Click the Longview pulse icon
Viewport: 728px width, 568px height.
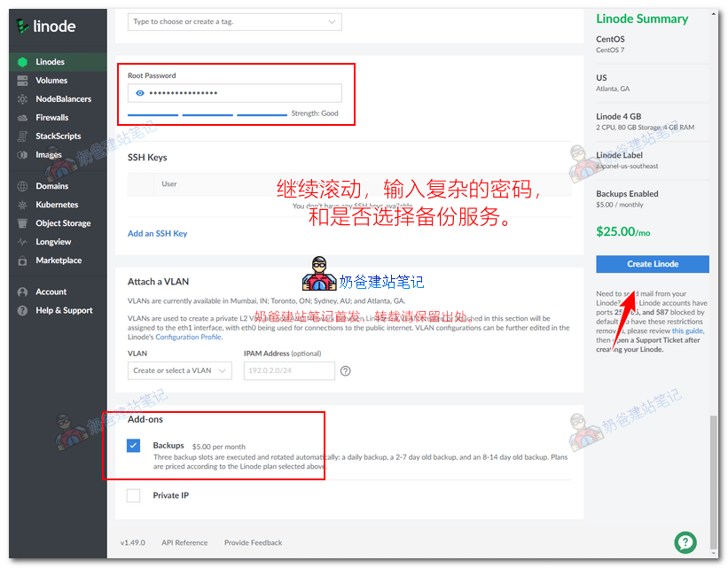pos(22,242)
